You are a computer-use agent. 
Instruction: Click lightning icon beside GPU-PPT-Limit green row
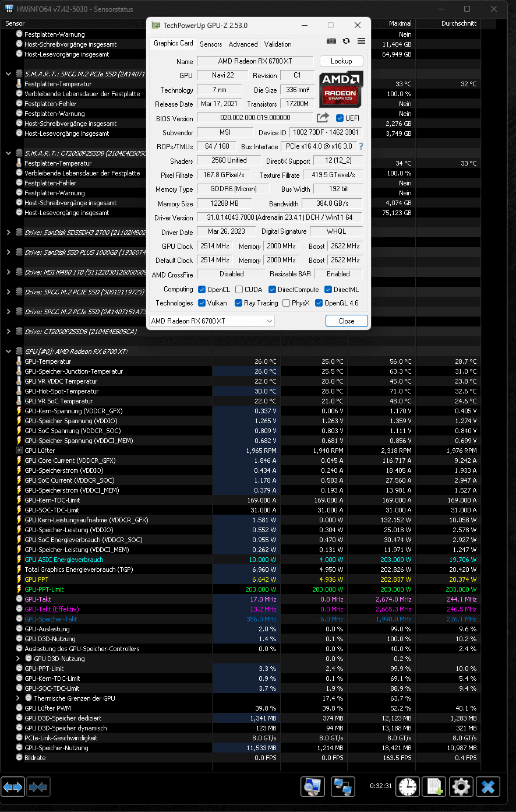pos(19,589)
